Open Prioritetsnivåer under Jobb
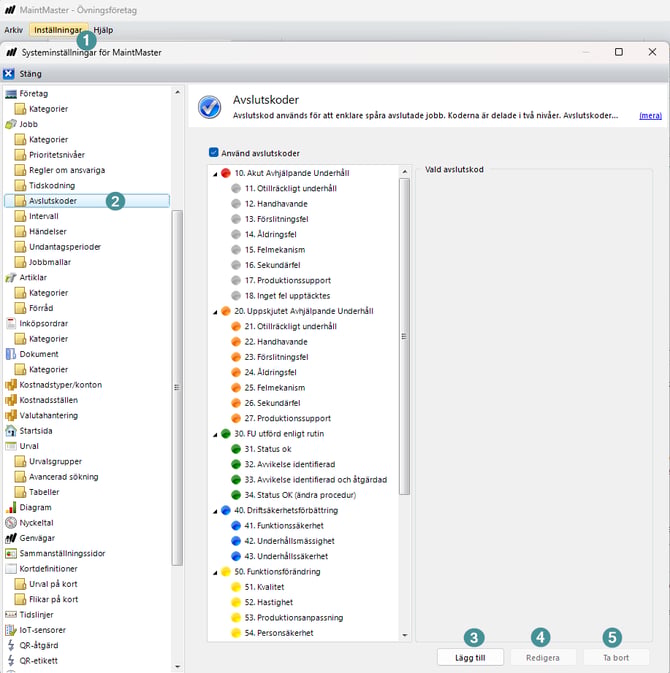This screenshot has width=670, height=673. pos(57,155)
